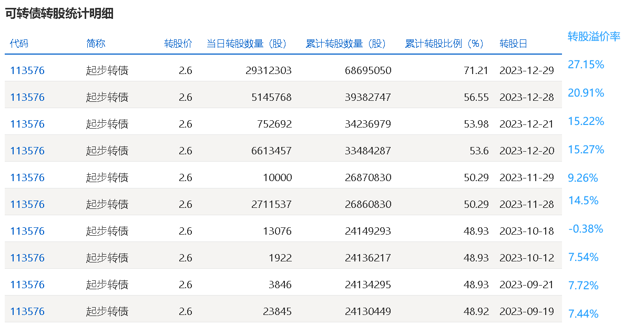
Task: Select premium rate value 14.5%
Action: point(583,201)
